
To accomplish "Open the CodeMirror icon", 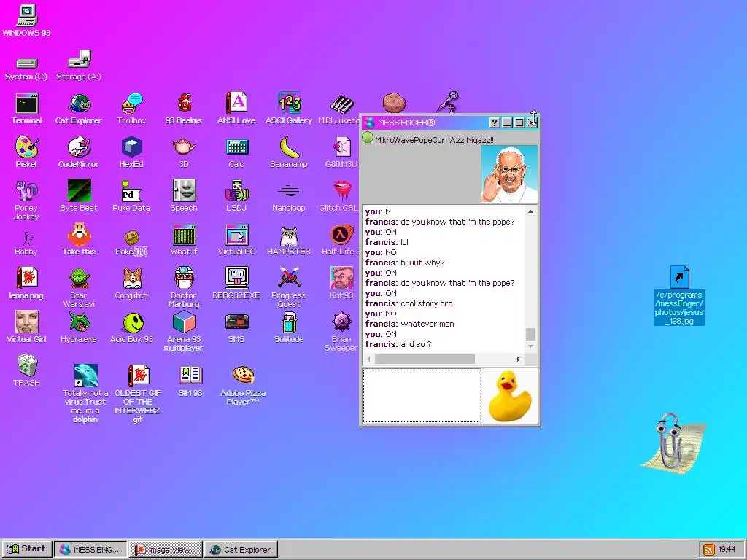I will [79, 147].
